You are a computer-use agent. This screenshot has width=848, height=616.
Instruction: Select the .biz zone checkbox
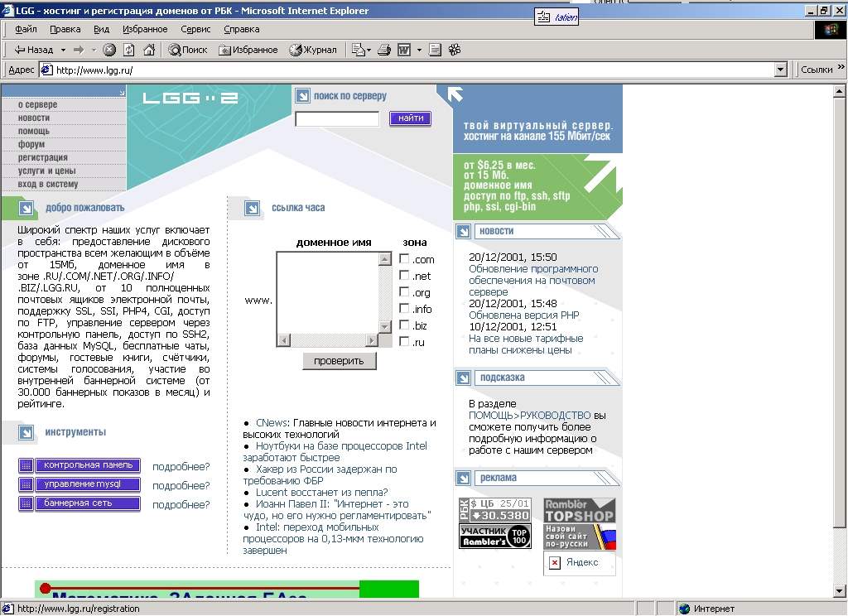coord(404,325)
